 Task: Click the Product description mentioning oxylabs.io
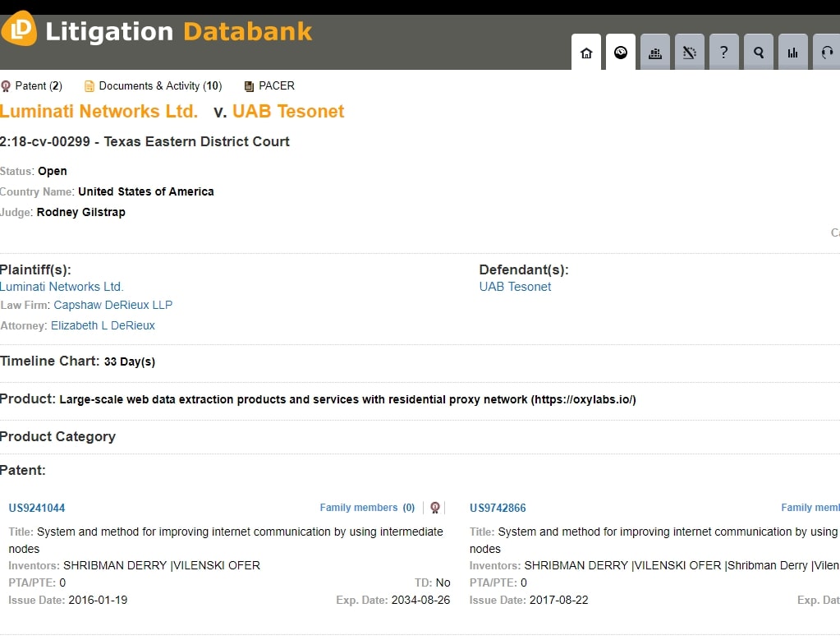(347, 399)
